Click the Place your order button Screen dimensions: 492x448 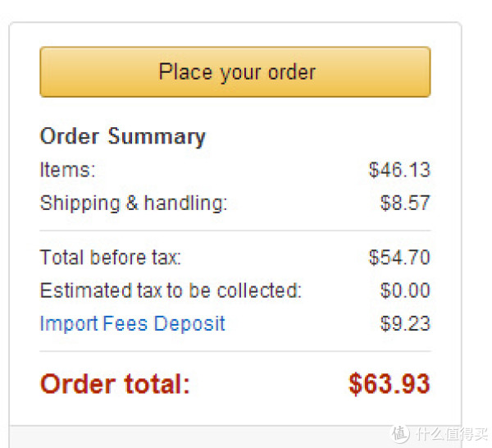pos(235,72)
